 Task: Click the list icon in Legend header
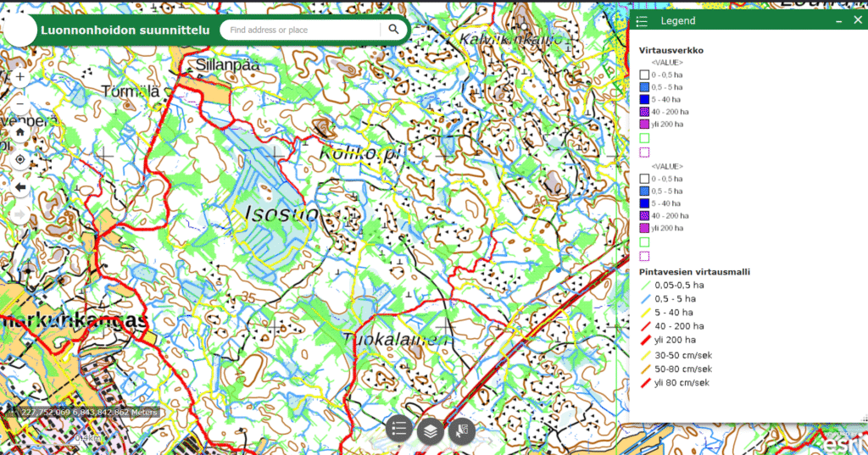(643, 21)
